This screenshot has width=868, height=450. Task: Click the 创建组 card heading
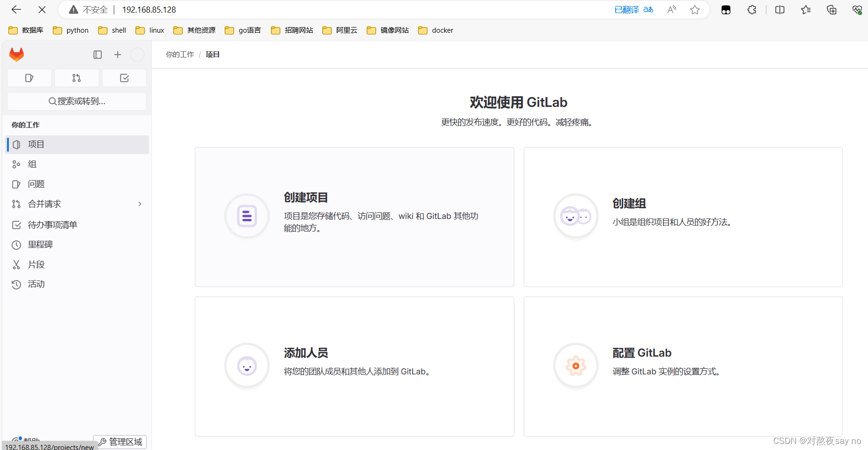(629, 204)
